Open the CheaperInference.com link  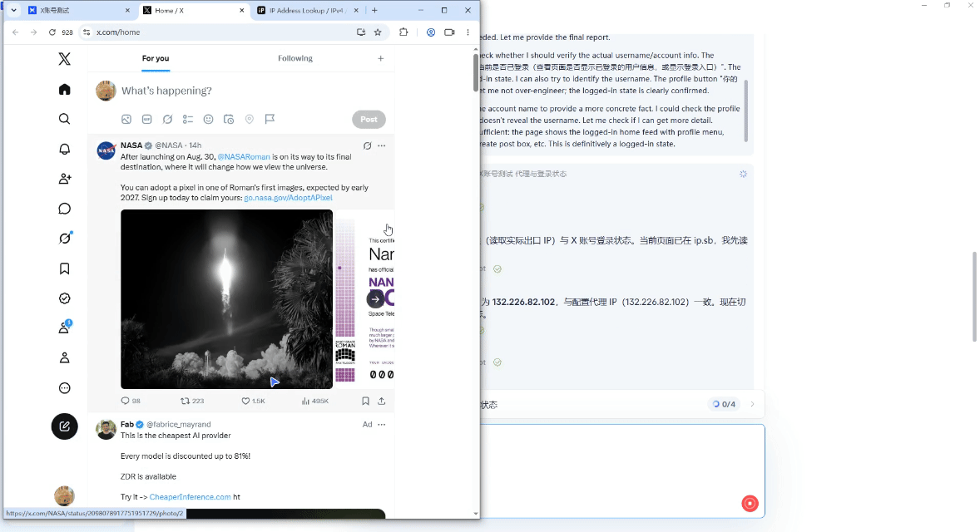pyautogui.click(x=190, y=497)
